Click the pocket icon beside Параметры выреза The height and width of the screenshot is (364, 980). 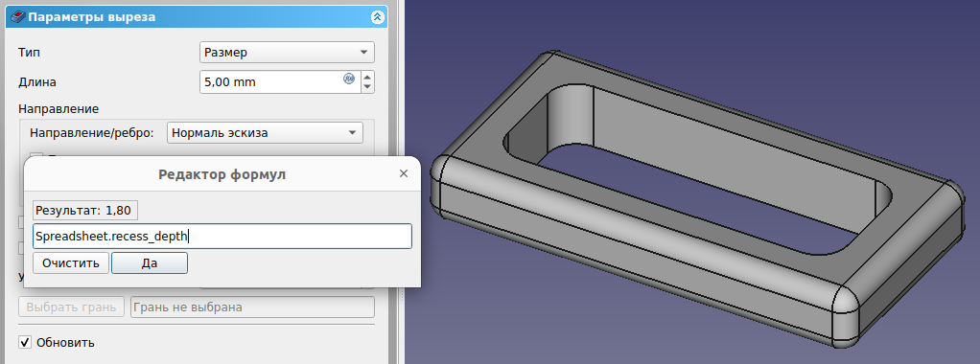click(18, 17)
